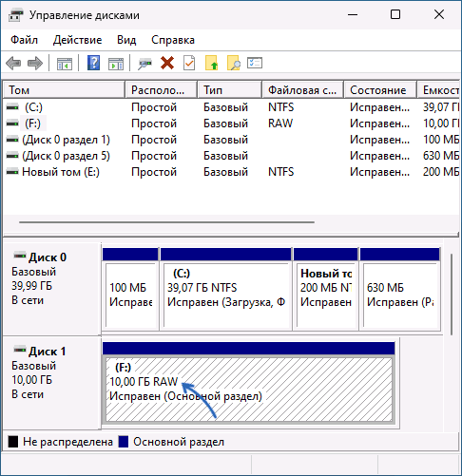Screen dimensions: 462x476
Task: Click the red X Delete toolbar icon
Action: pyautogui.click(x=167, y=63)
